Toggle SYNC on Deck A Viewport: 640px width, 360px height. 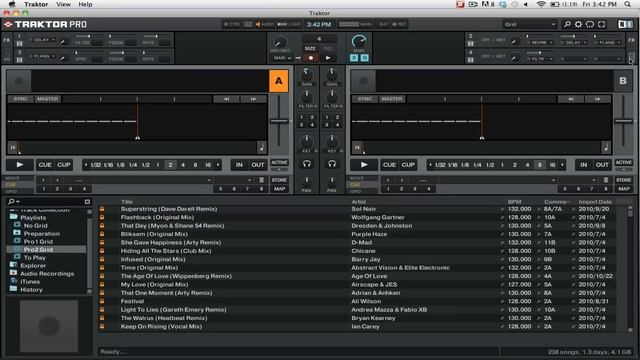tap(20, 99)
